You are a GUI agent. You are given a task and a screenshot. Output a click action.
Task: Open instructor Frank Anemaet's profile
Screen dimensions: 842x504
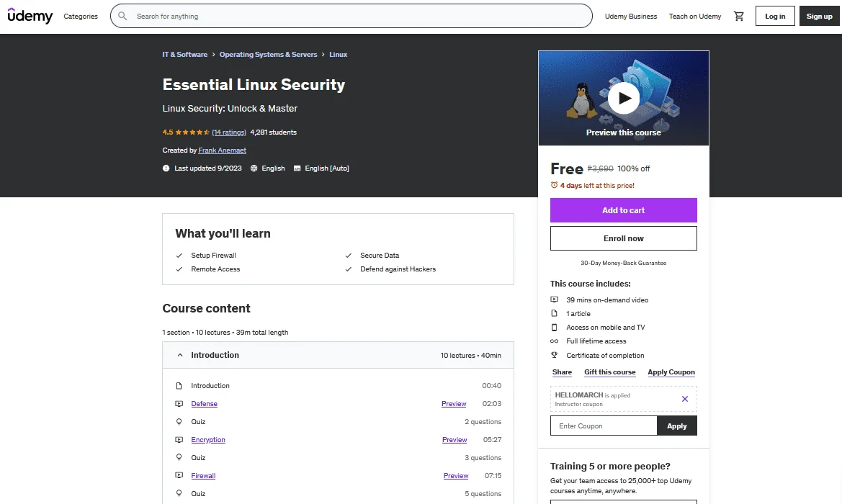click(x=223, y=150)
